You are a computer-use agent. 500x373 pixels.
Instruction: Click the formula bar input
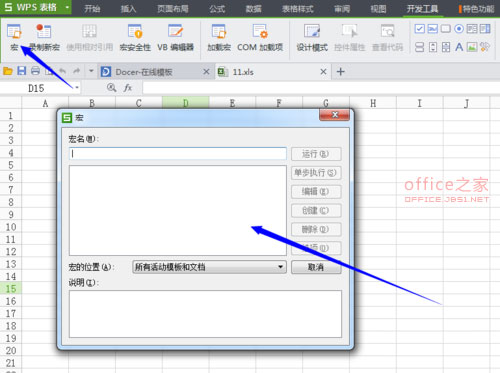click(321, 88)
